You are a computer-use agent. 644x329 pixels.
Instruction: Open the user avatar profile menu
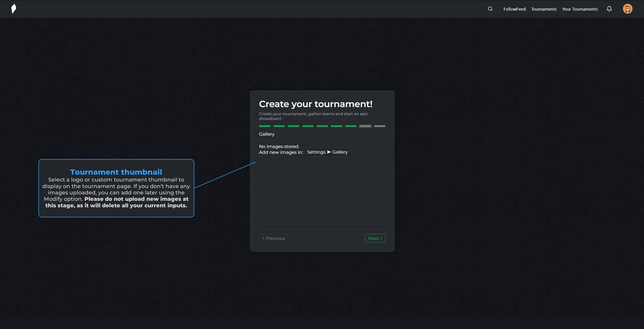pos(627,9)
